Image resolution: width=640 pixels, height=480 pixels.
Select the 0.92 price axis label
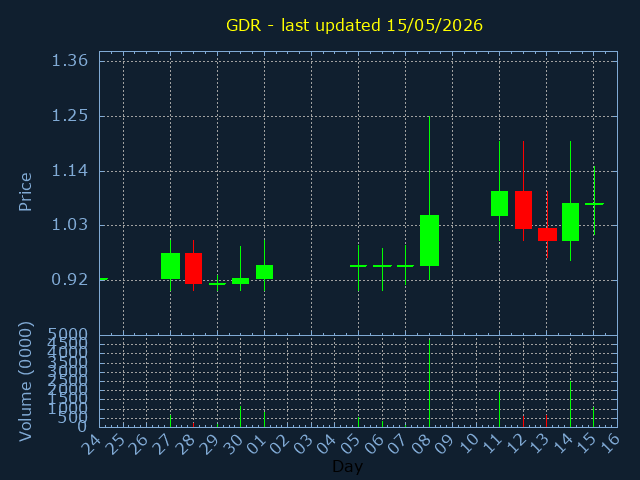coord(69,280)
